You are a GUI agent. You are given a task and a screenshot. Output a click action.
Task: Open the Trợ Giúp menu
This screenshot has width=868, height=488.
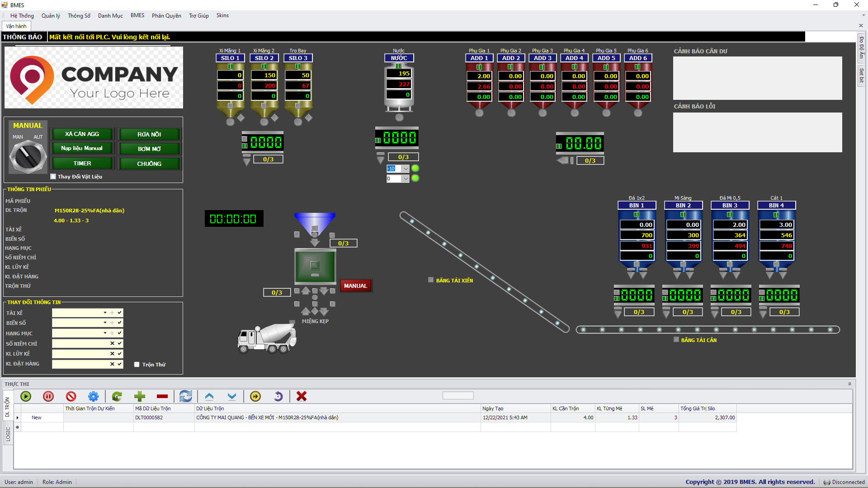[199, 15]
